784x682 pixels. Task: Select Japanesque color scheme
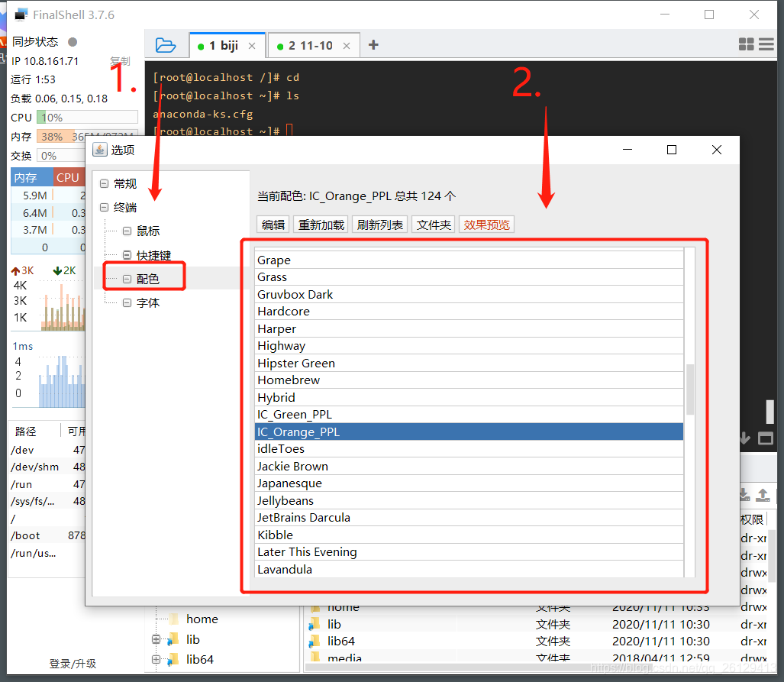[469, 483]
